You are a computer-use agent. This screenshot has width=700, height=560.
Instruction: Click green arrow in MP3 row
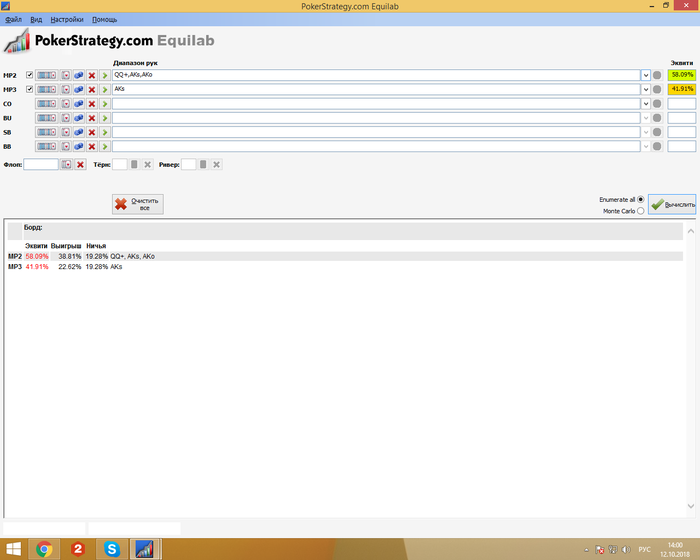point(105,90)
